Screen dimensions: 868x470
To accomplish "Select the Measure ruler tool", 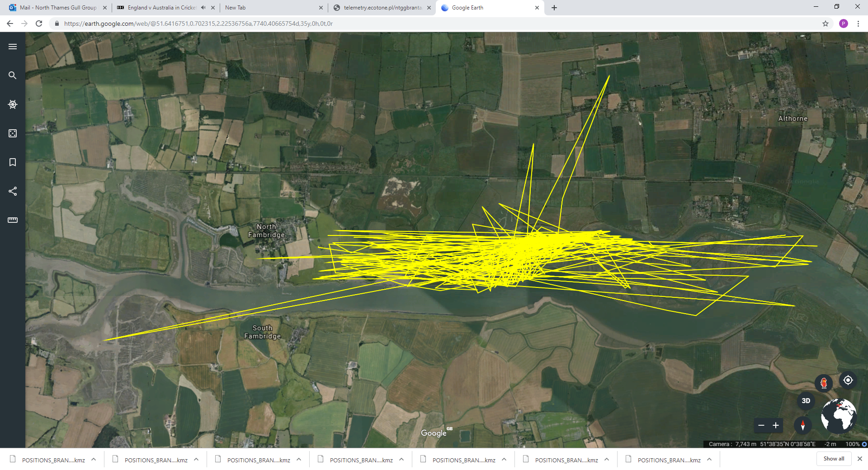I will click(13, 220).
